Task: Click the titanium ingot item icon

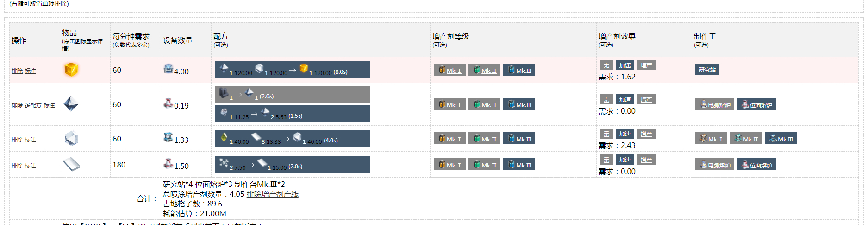Action: 71,104
